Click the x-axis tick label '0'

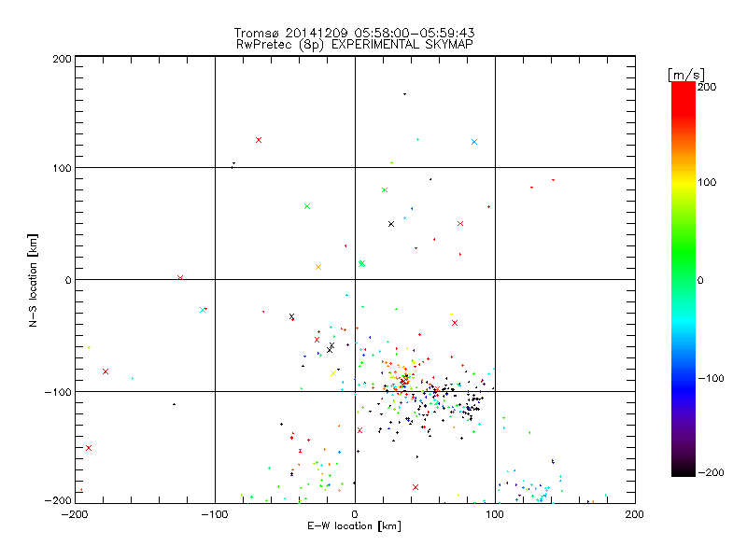pos(355,514)
